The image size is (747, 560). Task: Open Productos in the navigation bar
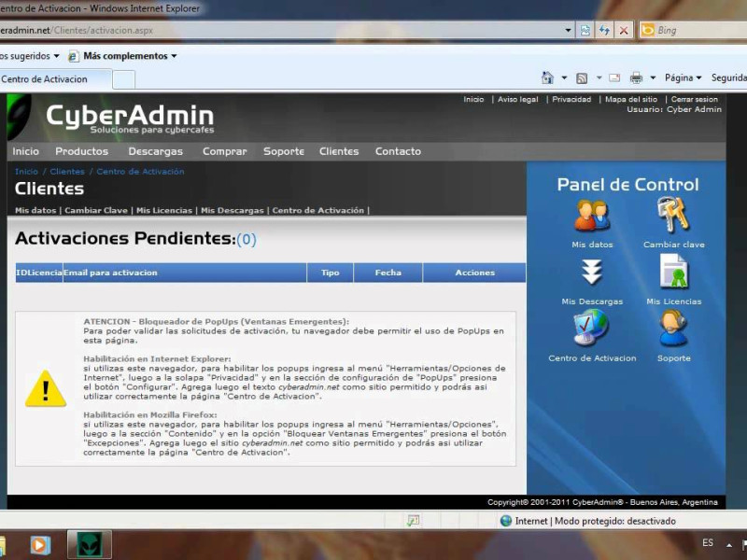81,151
